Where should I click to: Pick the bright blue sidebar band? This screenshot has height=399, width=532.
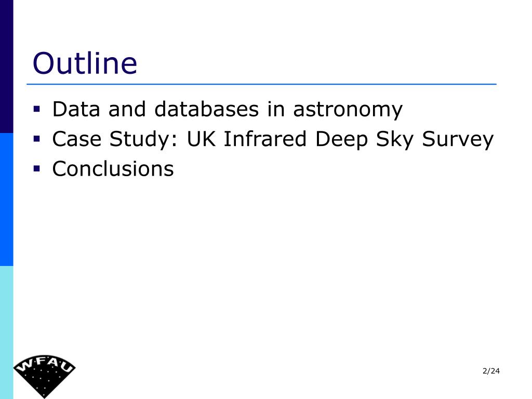[x=6, y=199]
